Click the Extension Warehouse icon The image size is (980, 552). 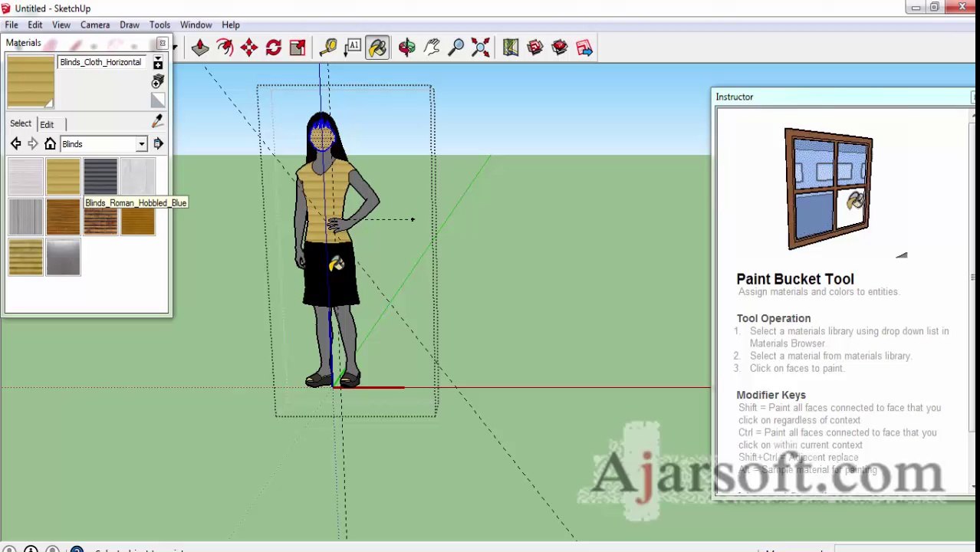click(560, 48)
